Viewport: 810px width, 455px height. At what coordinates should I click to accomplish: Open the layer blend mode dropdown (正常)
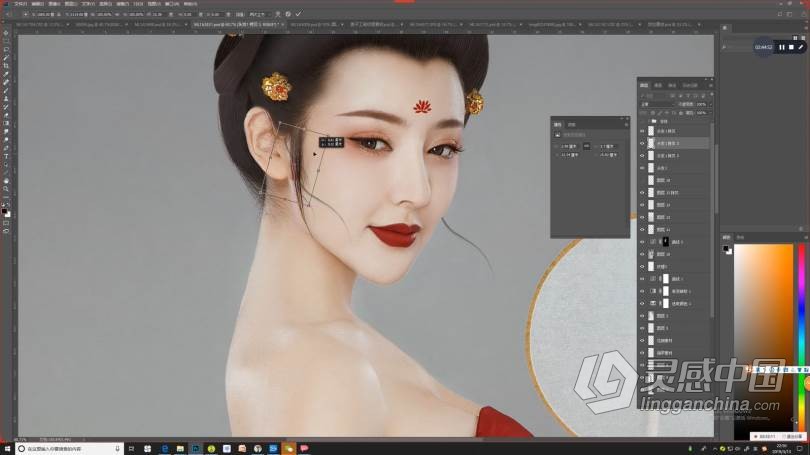pyautogui.click(x=657, y=104)
